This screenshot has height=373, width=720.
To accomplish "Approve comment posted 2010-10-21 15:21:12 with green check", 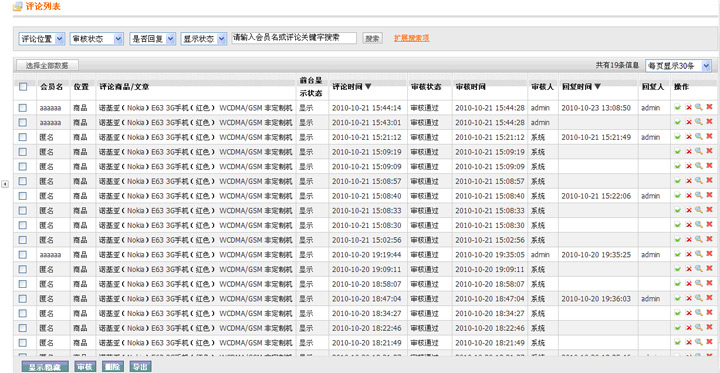I will (x=678, y=137).
